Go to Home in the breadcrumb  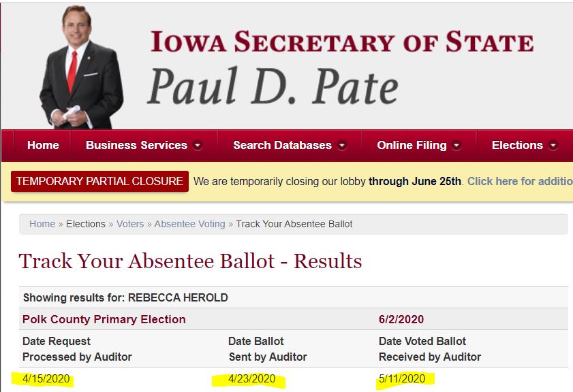point(42,224)
